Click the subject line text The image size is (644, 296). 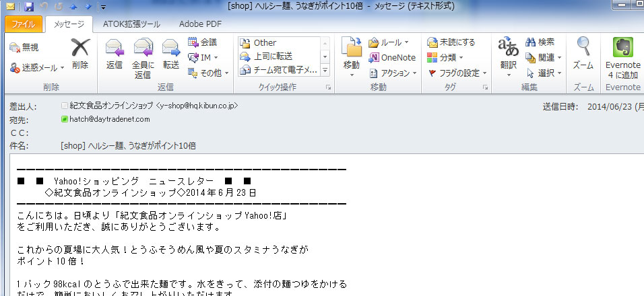pos(128,145)
